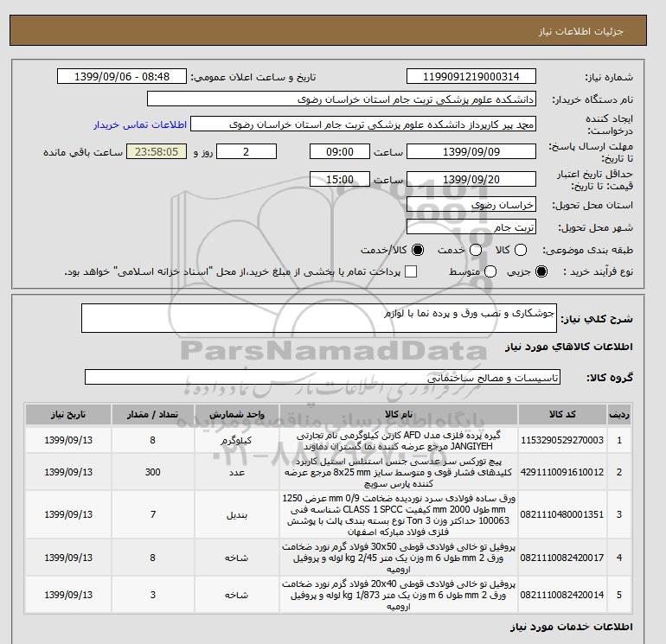The width and height of the screenshot is (666, 644).
Task: Click the response deadline date 1399/09/09
Action: 471,151
